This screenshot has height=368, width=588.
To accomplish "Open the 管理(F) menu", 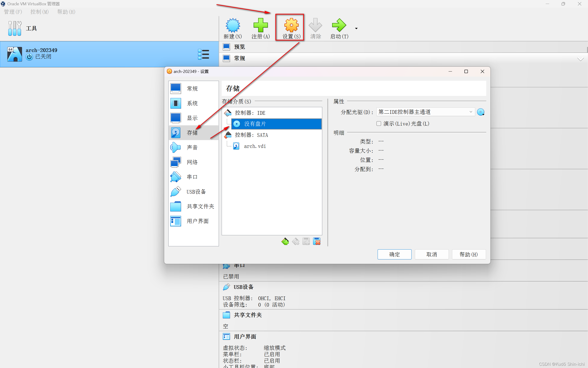I will [x=13, y=12].
